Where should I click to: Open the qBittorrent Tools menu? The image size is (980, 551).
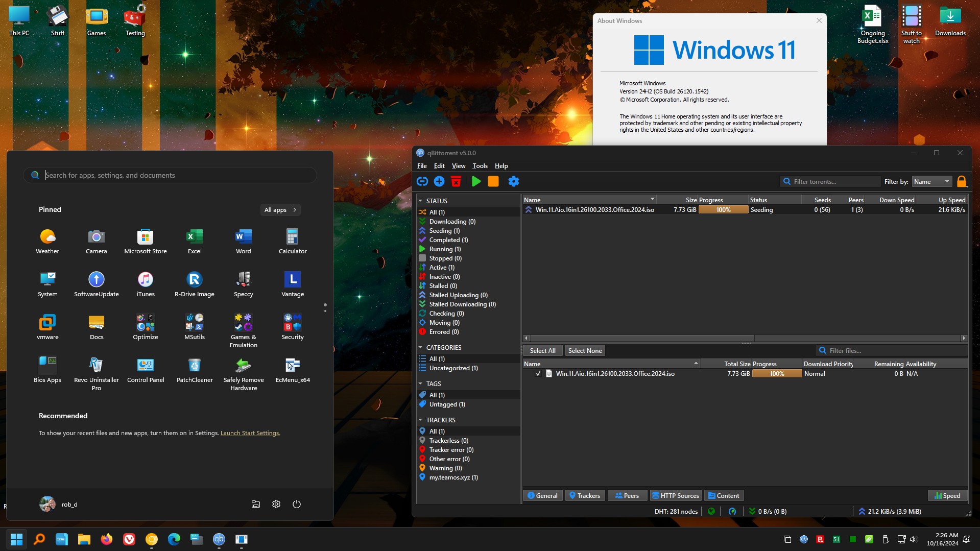[480, 166]
